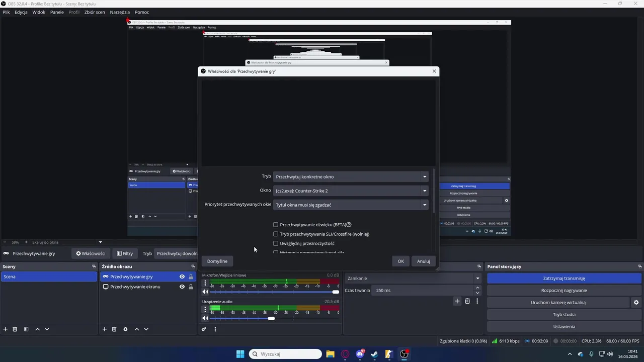Open the Tryb dropdown in properties dialog
Image resolution: width=644 pixels, height=362 pixels.
tap(351, 176)
